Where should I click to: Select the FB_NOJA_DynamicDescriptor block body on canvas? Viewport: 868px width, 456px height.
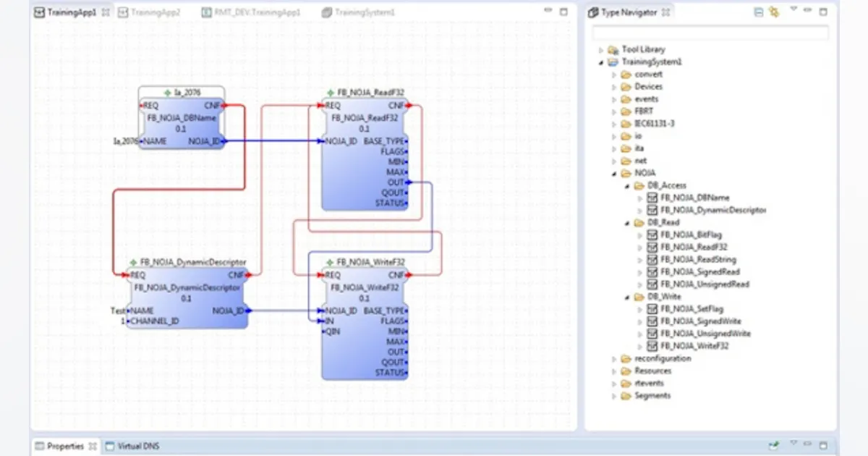pos(187,297)
